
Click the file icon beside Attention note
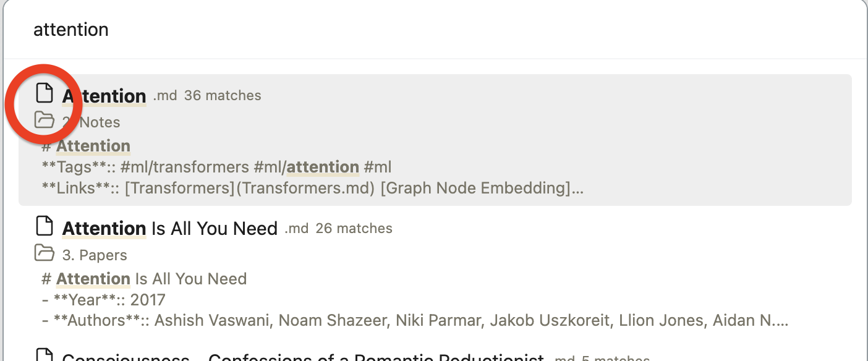point(45,93)
